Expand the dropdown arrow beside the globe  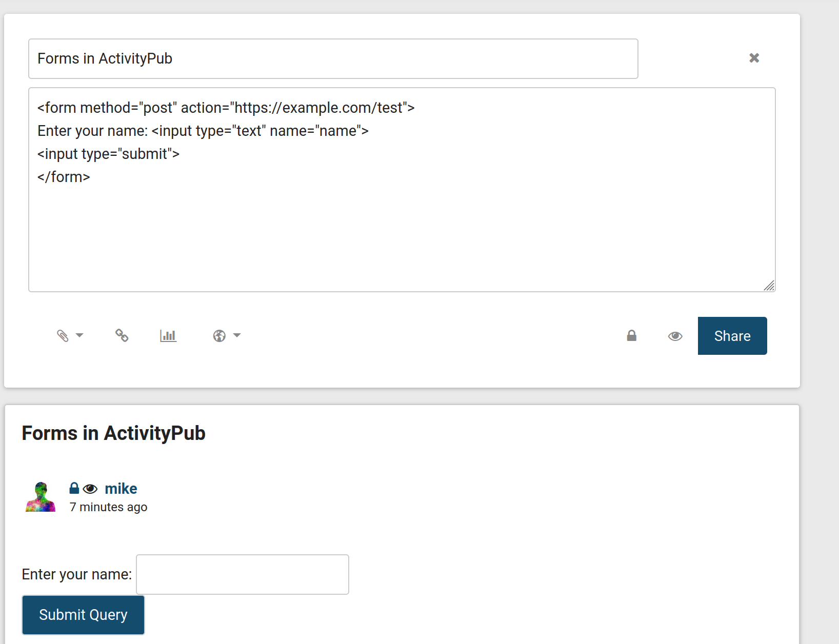click(x=237, y=335)
